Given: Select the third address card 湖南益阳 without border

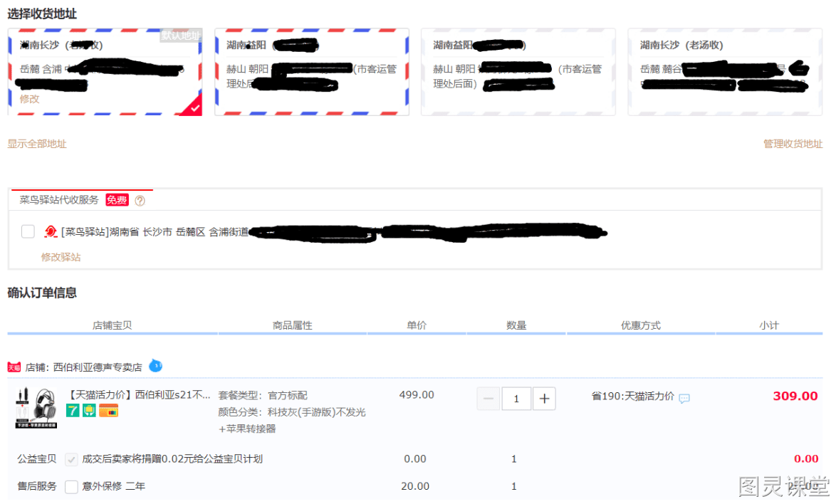Looking at the screenshot, I should click(x=518, y=72).
